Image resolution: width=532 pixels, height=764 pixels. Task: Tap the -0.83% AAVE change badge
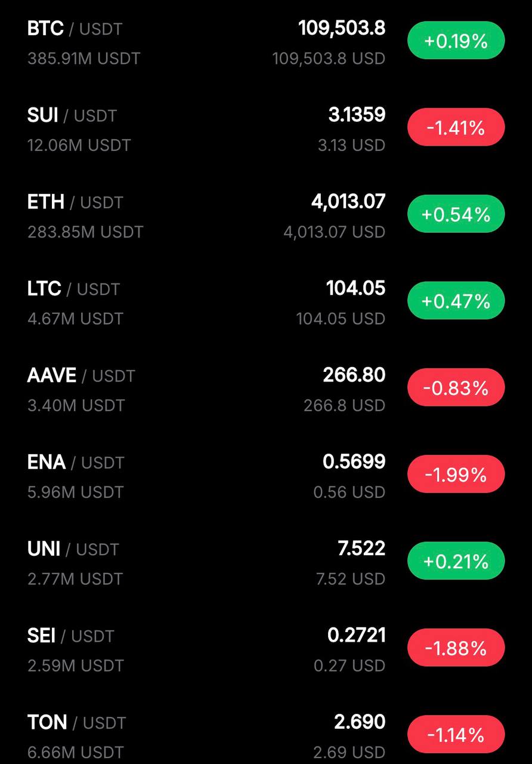pos(456,387)
